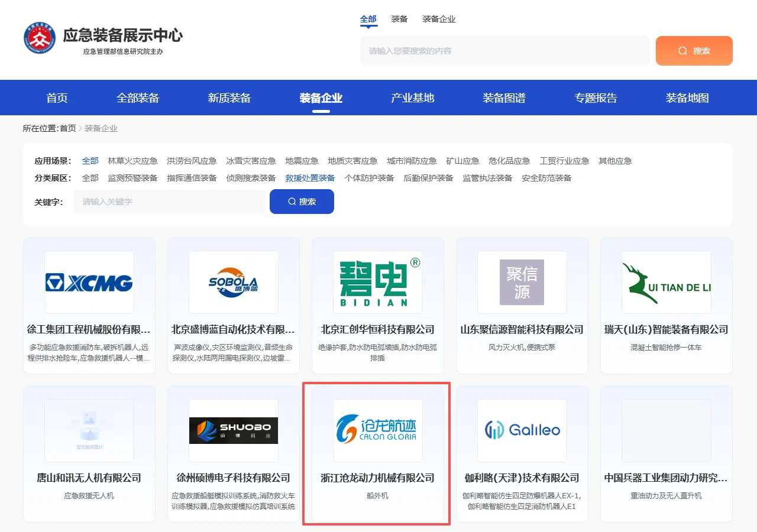Filter by 安全防范装备 category
Screen dimensions: 757x532
[x=547, y=178]
